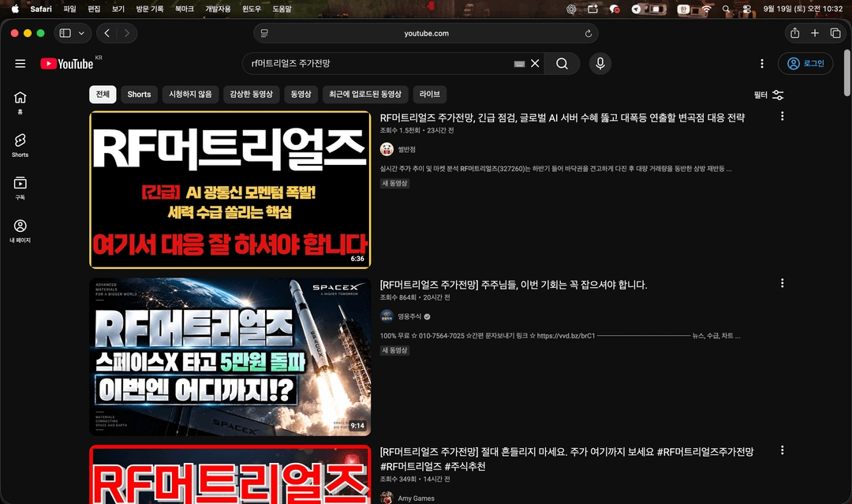Show Safari tab overview
852x504 pixels.
[x=835, y=33]
